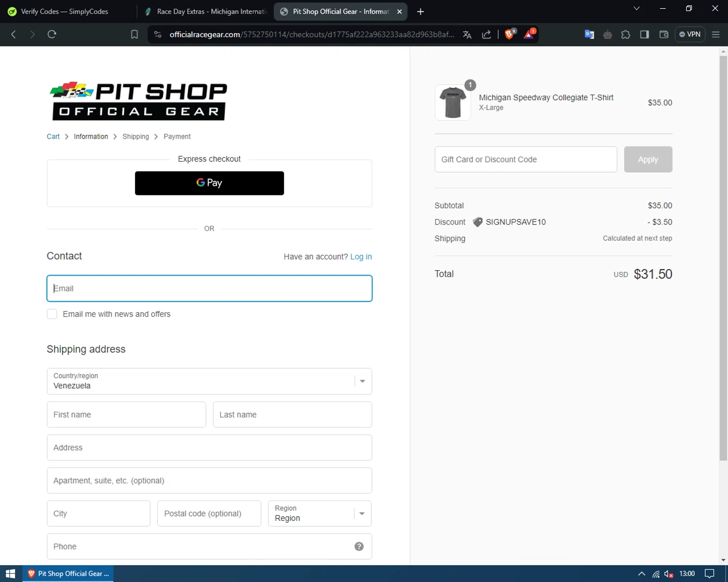
Task: Click the Address field
Action: coord(209,448)
